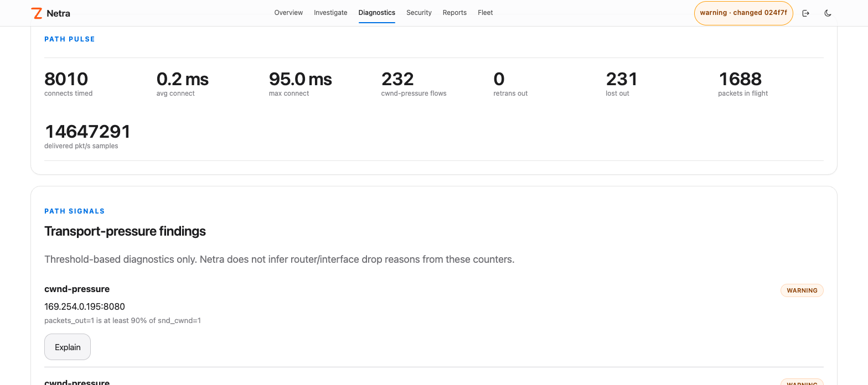Toggle dark mode moon icon

(828, 13)
